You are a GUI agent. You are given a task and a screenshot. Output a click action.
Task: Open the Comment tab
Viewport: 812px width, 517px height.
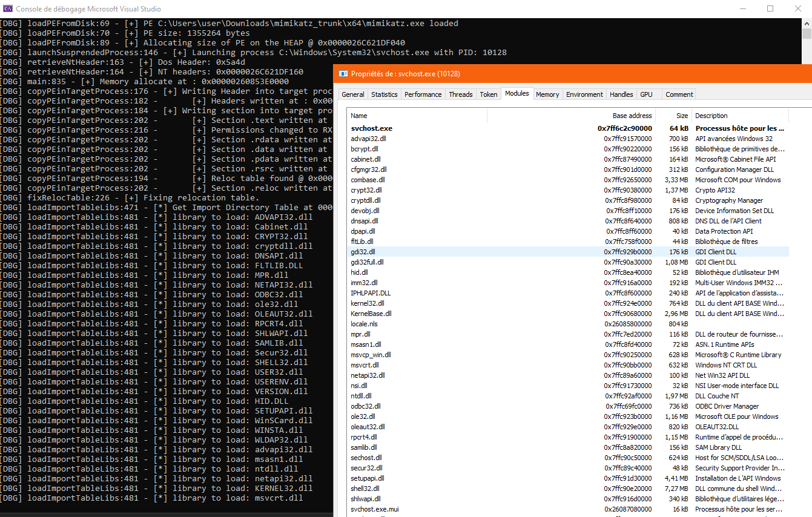point(679,94)
